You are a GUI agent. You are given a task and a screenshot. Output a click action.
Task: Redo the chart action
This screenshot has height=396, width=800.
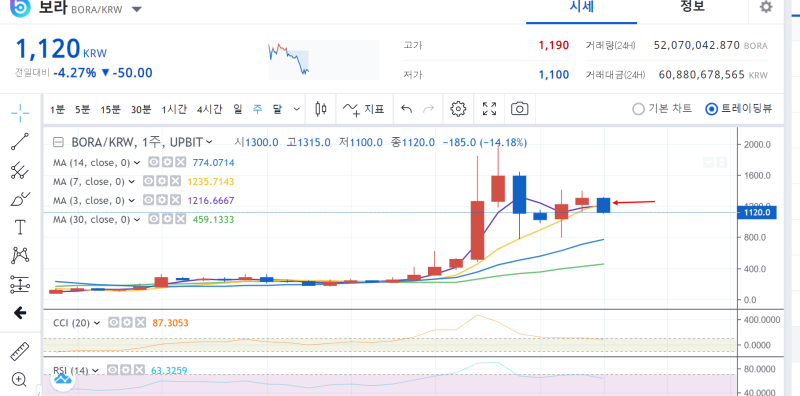(429, 109)
